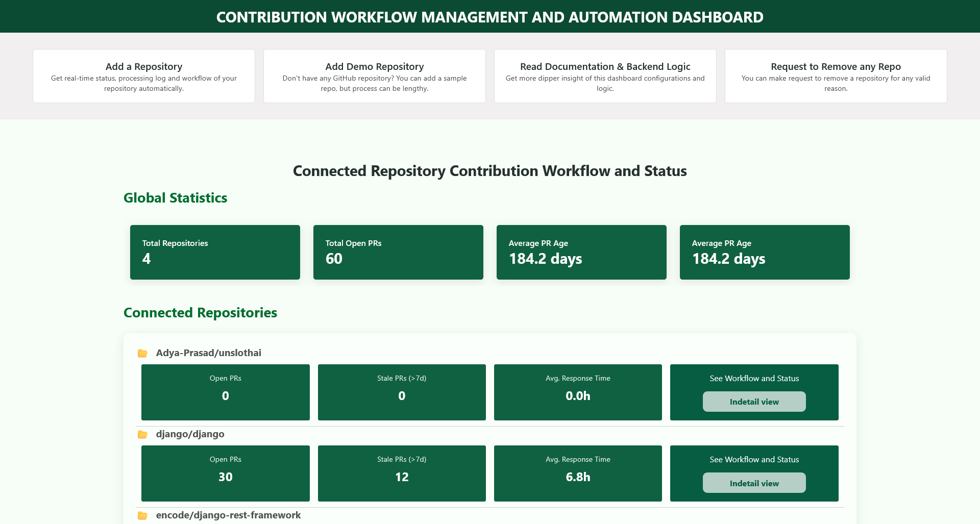Click the folder icon beside encode/django-rest-framework
Image resolution: width=980 pixels, height=524 pixels.
pyautogui.click(x=143, y=515)
